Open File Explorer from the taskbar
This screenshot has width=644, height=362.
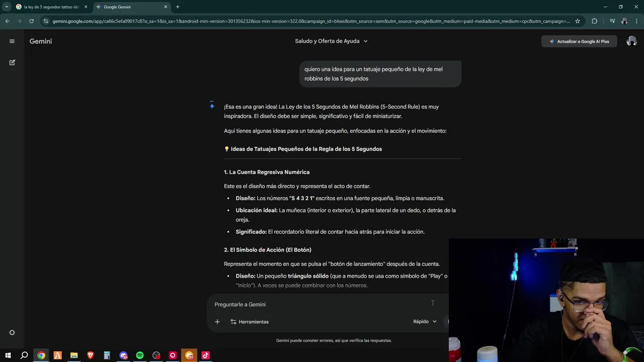[x=74, y=355]
